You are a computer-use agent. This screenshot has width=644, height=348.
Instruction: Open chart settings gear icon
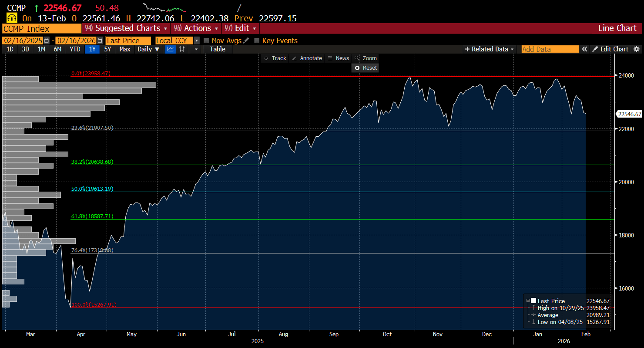(x=637, y=49)
